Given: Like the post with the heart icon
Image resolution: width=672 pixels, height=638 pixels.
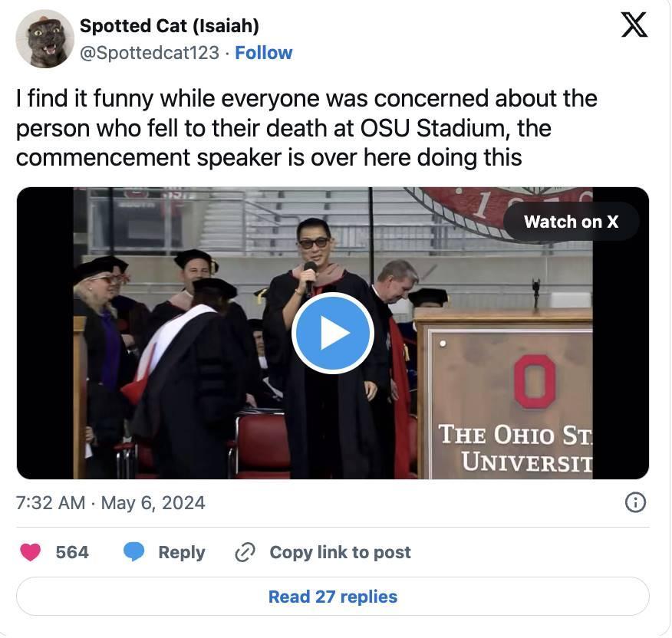Looking at the screenshot, I should point(31,552).
